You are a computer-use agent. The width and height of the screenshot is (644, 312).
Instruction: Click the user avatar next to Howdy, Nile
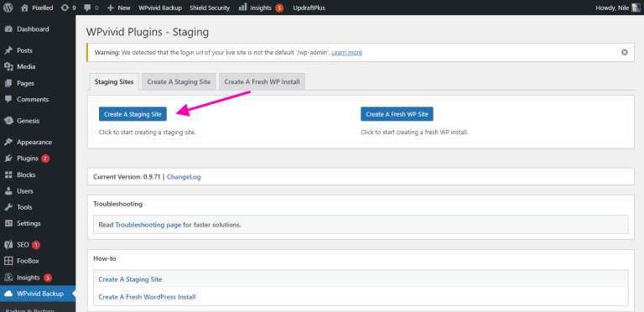[636, 8]
